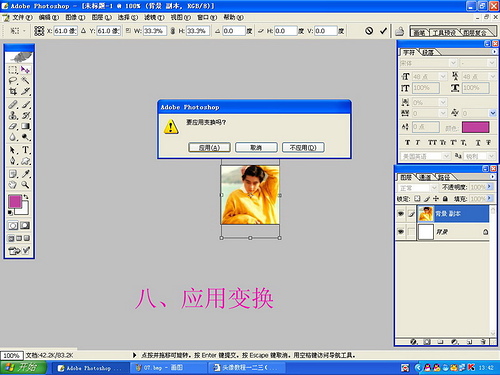Cancel transform with the circle-slash icon

pos(369,31)
